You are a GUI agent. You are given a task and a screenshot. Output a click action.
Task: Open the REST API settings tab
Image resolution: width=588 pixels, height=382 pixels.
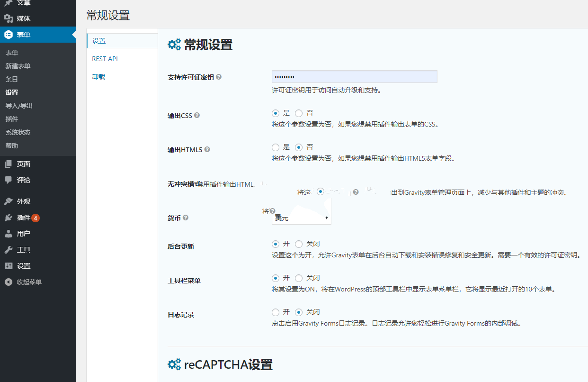pyautogui.click(x=105, y=59)
